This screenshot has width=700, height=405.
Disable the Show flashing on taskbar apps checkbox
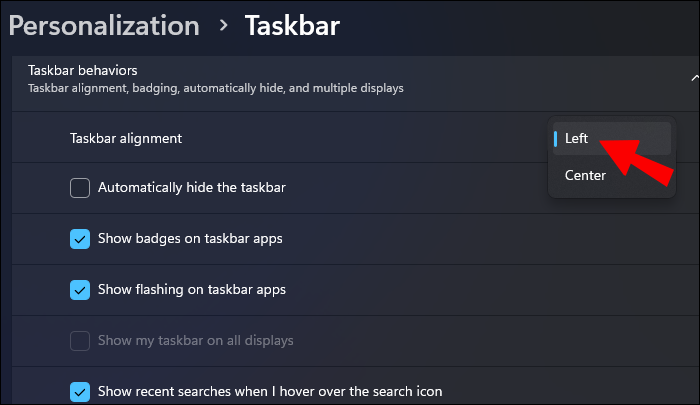pyautogui.click(x=80, y=290)
